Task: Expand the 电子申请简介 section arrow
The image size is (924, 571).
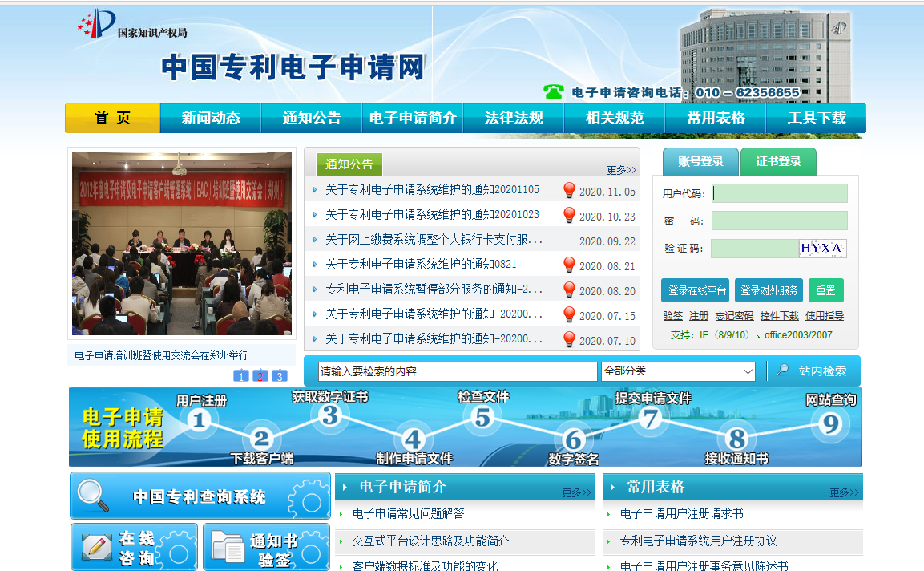Action: [345, 488]
